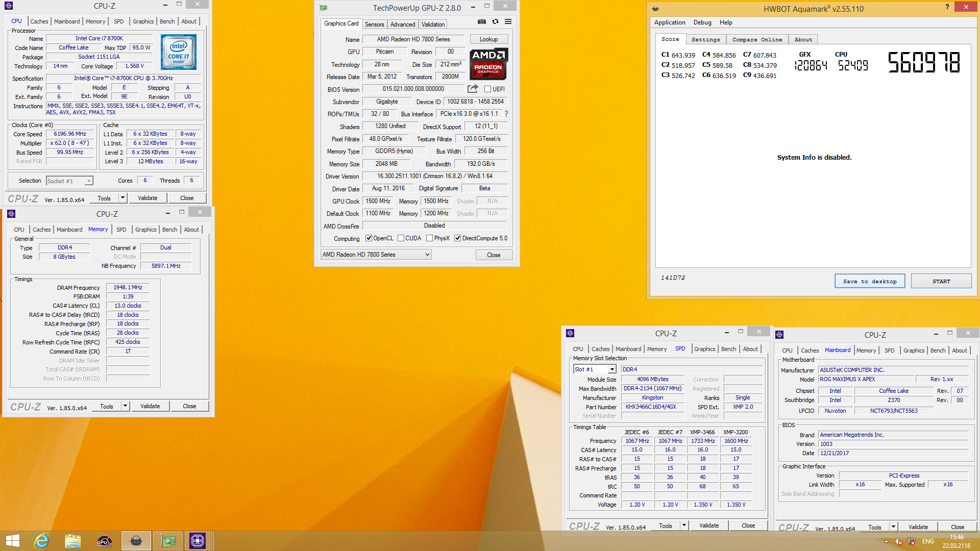This screenshot has width=980, height=551.
Task: Click top-left CPU-Z window title icon
Action: (9, 6)
